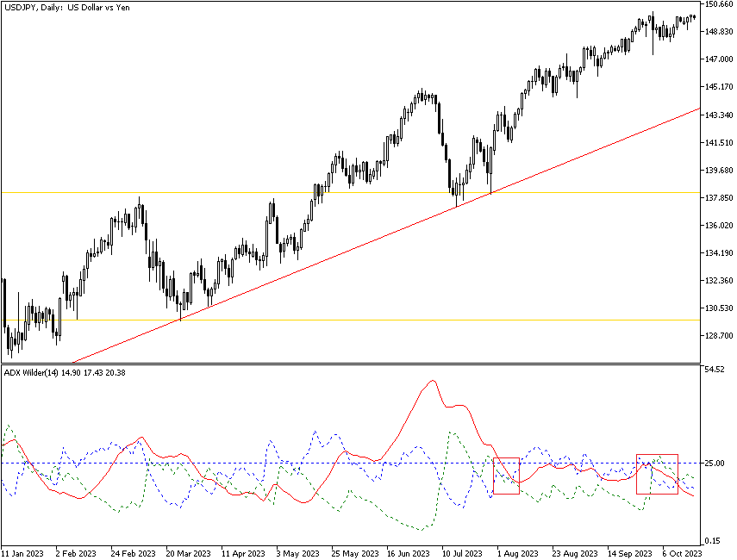
Task: Click the 25.00 indicator level label
Action: 713,464
